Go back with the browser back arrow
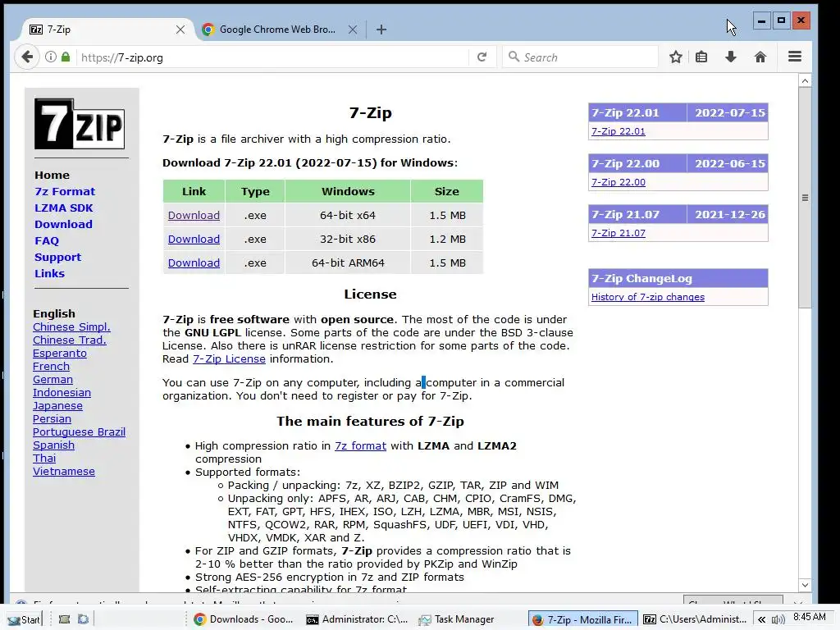 click(x=27, y=57)
